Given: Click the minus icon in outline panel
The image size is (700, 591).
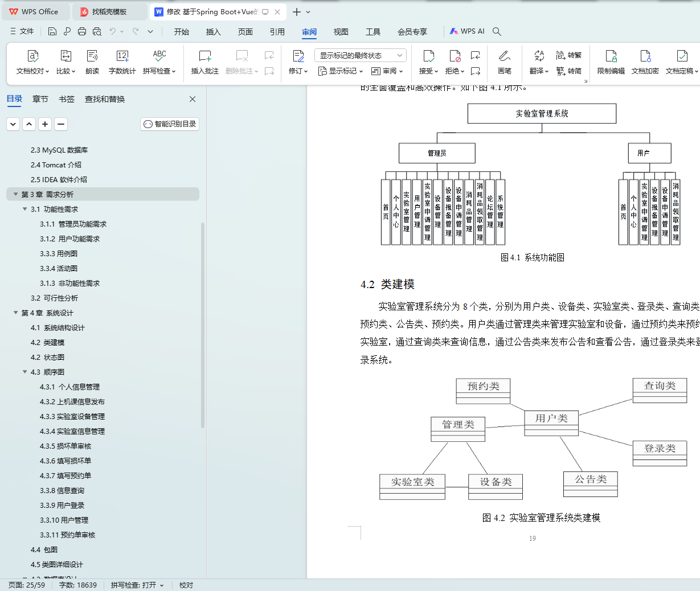Looking at the screenshot, I should 61,124.
